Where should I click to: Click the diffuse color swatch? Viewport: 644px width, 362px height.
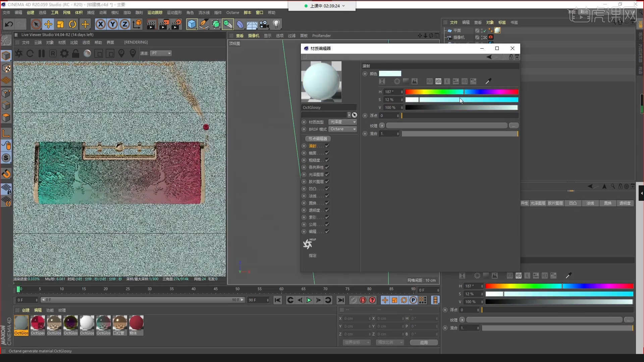(390, 73)
